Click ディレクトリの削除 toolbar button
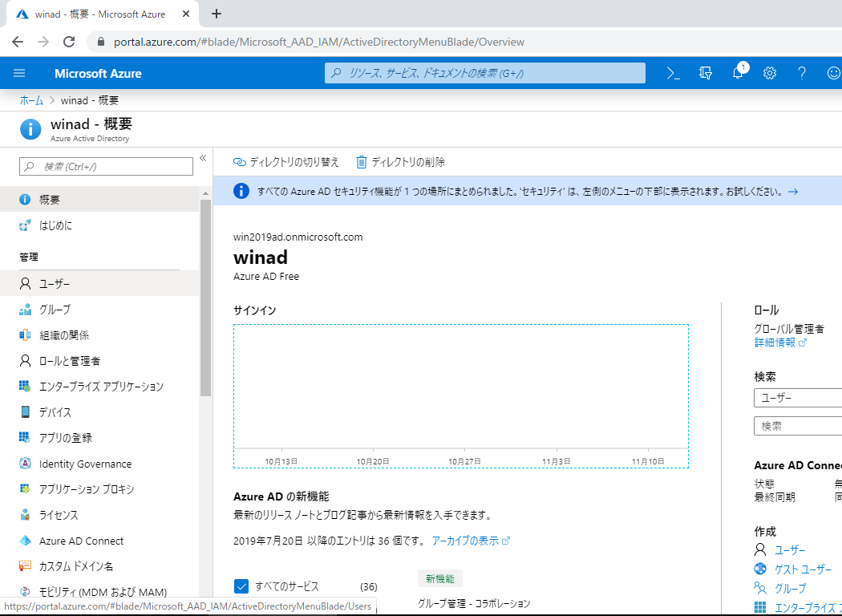Image resolution: width=842 pixels, height=616 pixels. pos(401,162)
